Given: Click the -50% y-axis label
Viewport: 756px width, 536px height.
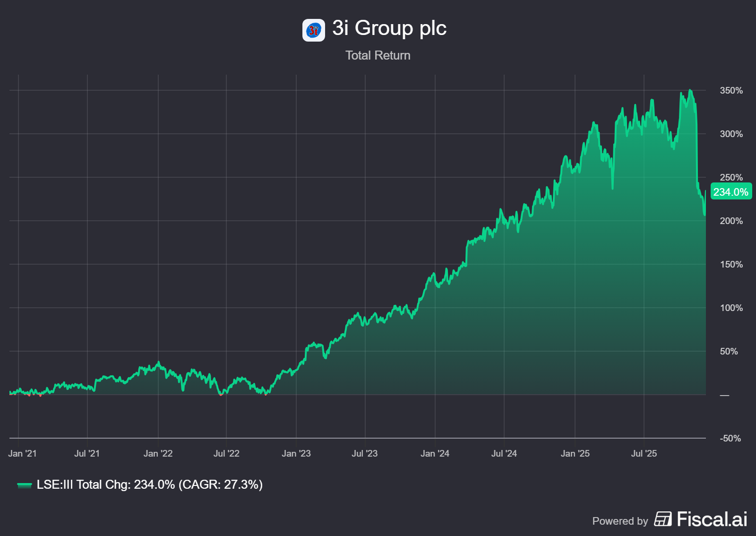Looking at the screenshot, I should pyautogui.click(x=730, y=438).
